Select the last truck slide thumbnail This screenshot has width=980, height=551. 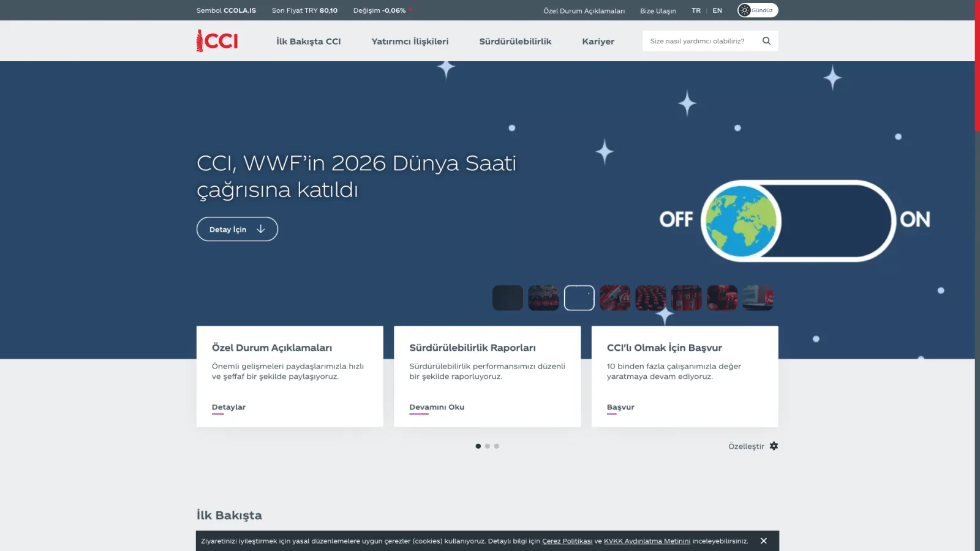758,298
